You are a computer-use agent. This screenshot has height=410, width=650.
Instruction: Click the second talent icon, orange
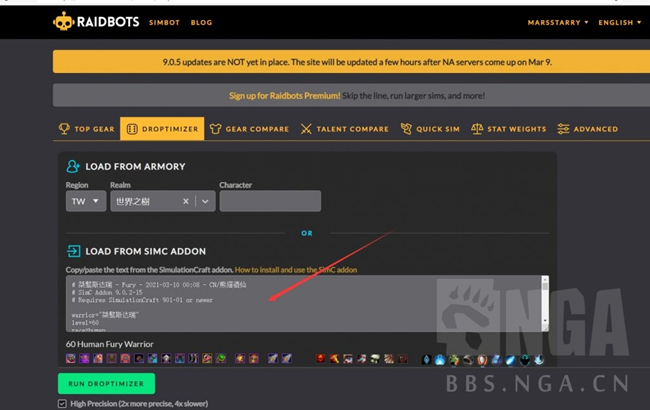click(x=334, y=359)
